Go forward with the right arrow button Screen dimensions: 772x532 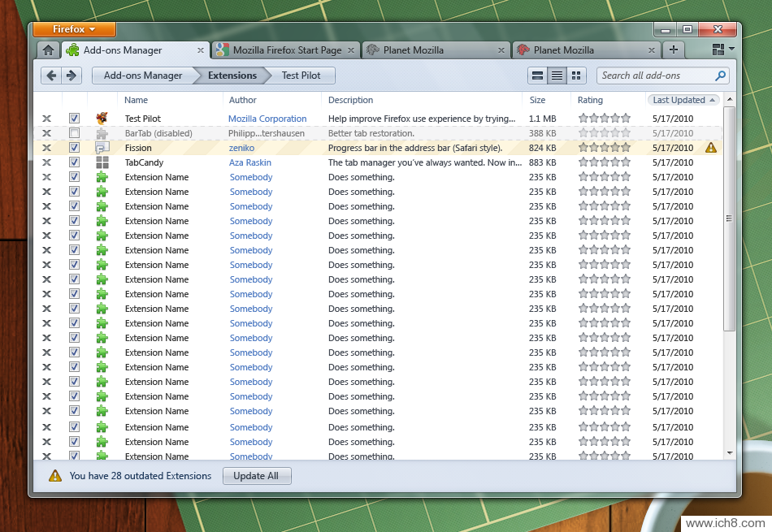pos(72,76)
